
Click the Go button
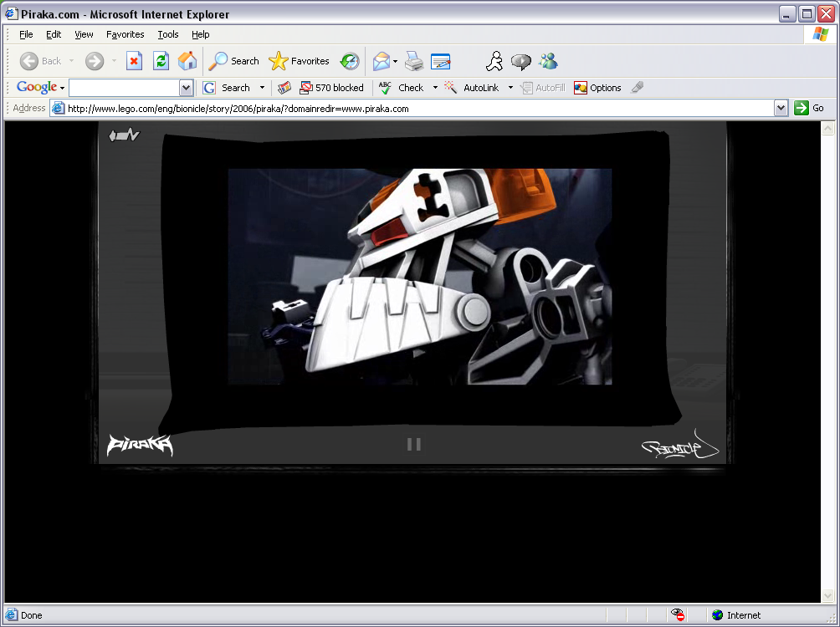809,108
